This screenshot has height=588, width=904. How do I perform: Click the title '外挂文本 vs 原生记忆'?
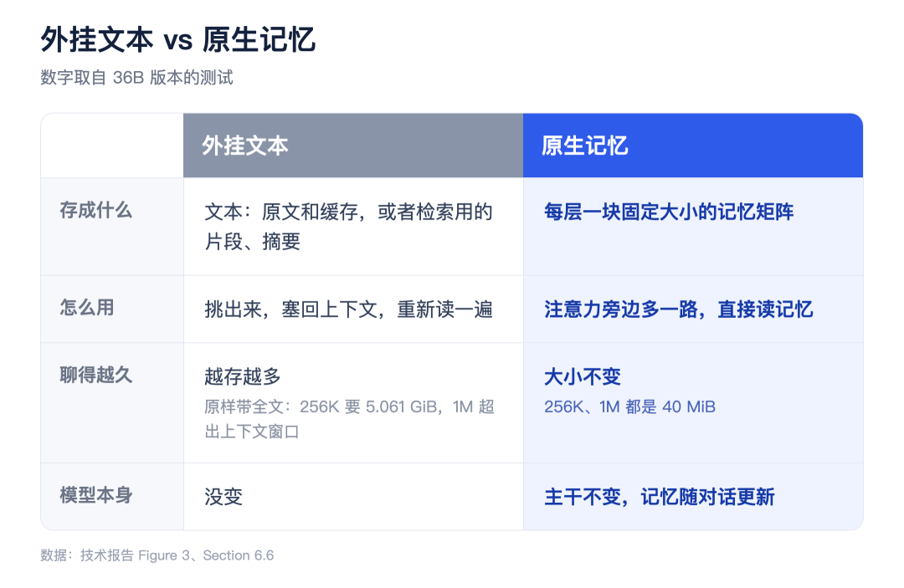click(x=177, y=40)
